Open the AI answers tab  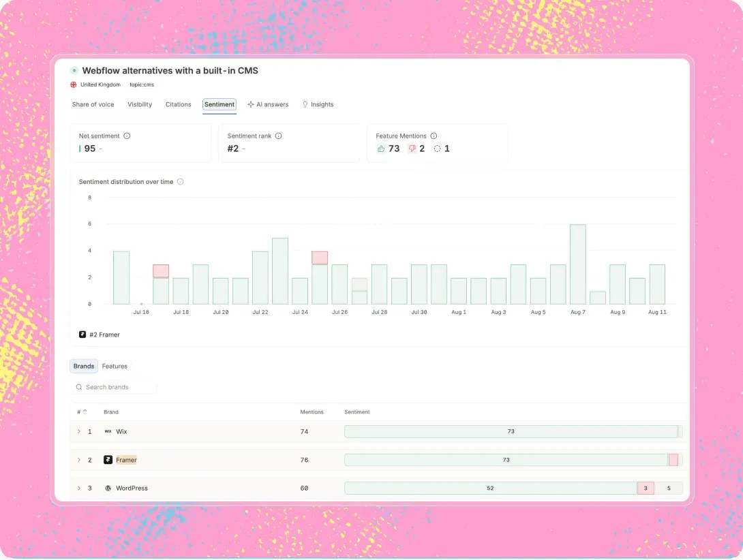click(268, 105)
